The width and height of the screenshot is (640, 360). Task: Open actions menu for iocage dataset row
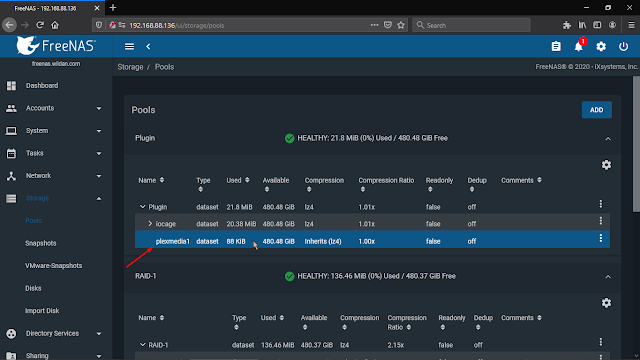point(600,221)
